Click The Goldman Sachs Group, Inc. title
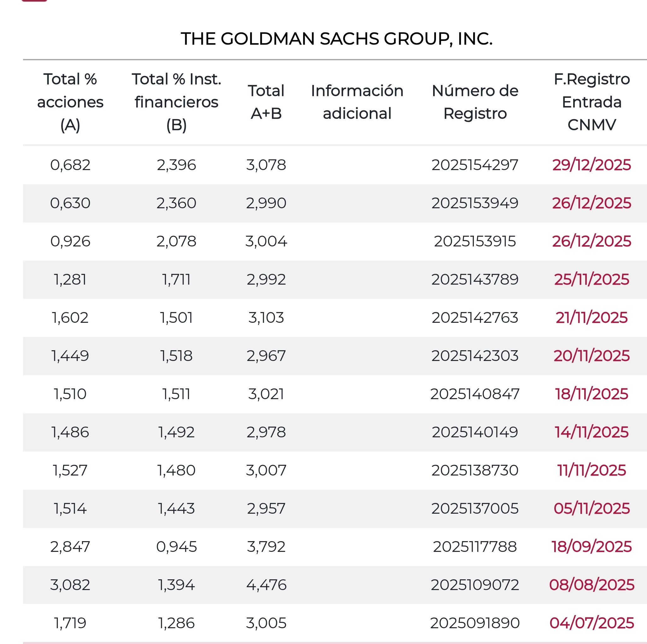Image resolution: width=647 pixels, height=644 pixels. pyautogui.click(x=337, y=39)
